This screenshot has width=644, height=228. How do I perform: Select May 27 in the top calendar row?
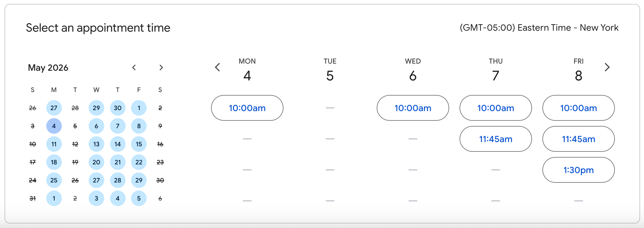tap(54, 108)
